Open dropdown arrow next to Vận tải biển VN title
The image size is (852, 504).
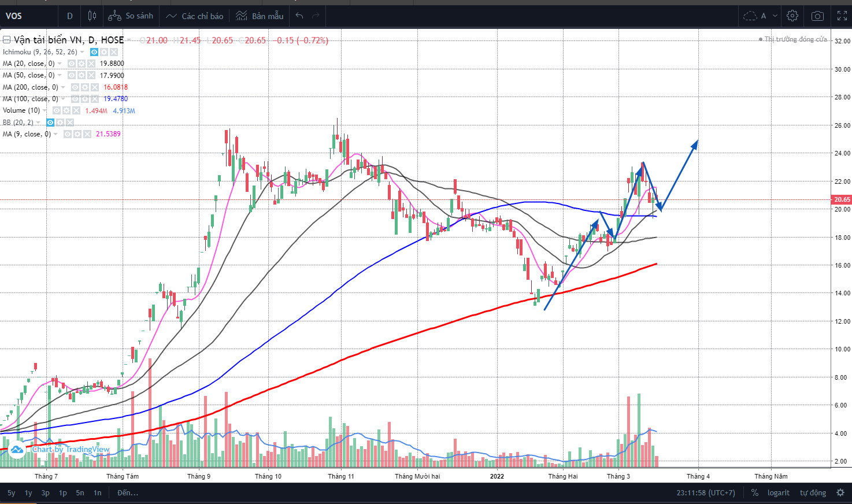point(129,40)
